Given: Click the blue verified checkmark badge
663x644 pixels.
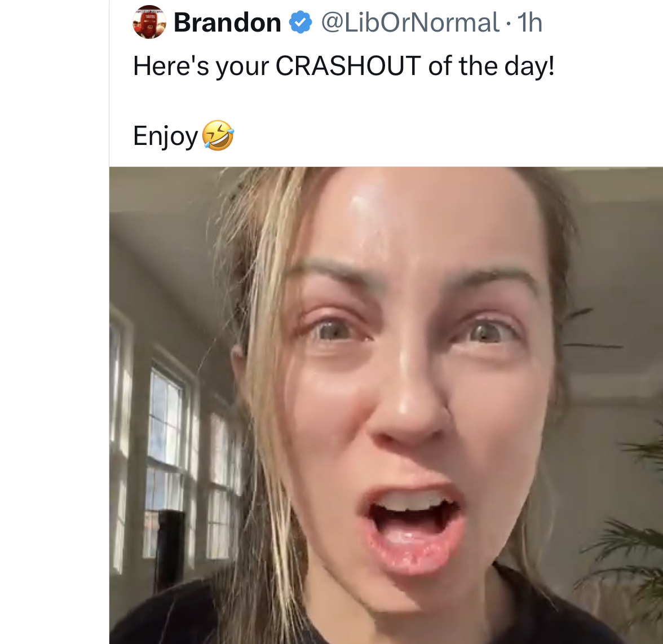Looking at the screenshot, I should click(300, 23).
